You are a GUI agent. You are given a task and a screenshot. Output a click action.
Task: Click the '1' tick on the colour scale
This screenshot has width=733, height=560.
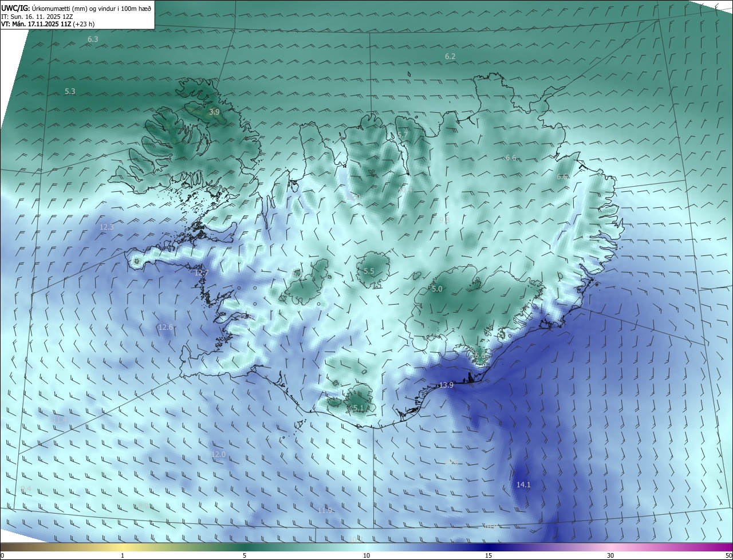coord(123,555)
